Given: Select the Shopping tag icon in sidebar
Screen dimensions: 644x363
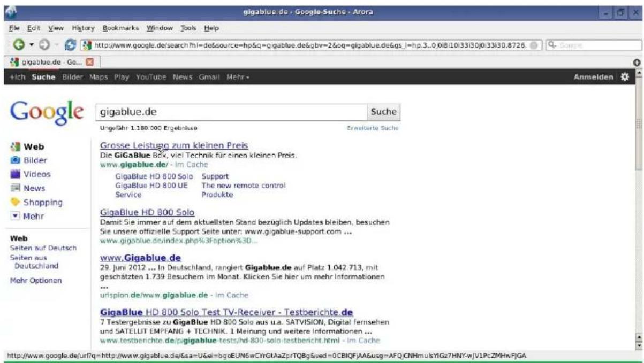Looking at the screenshot, I should click(15, 203).
